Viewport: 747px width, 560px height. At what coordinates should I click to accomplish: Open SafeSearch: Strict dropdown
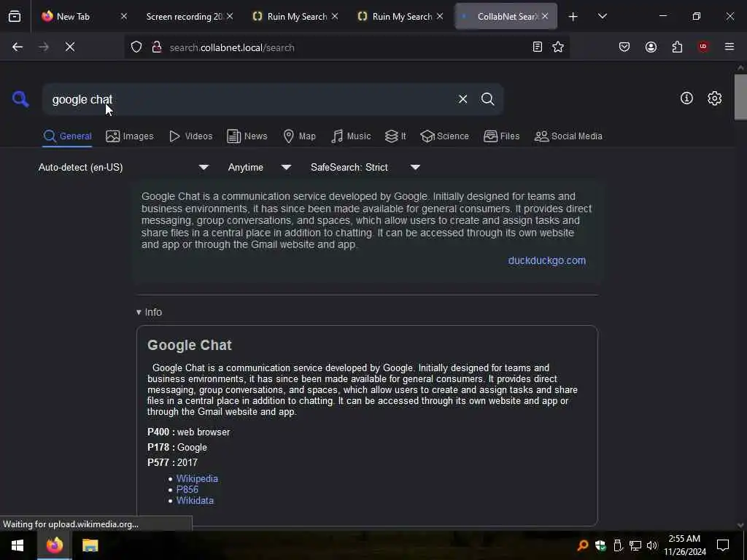click(x=365, y=167)
